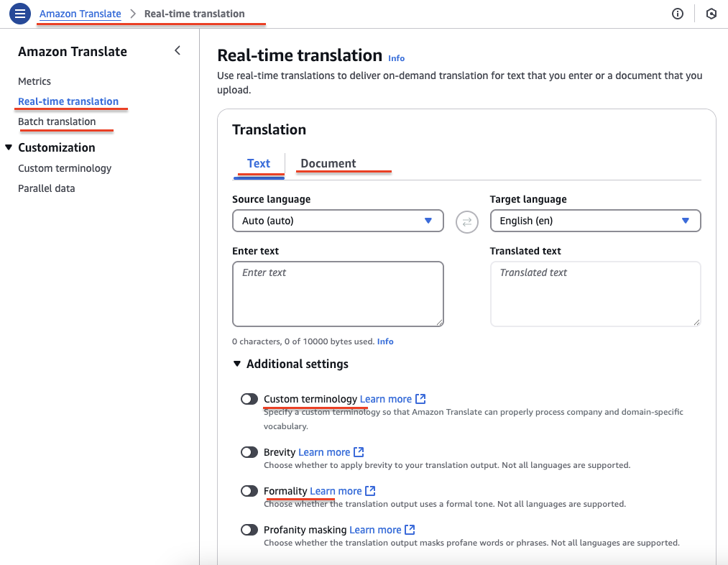
Task: Click the info circle icon in the top bar
Action: tap(677, 14)
